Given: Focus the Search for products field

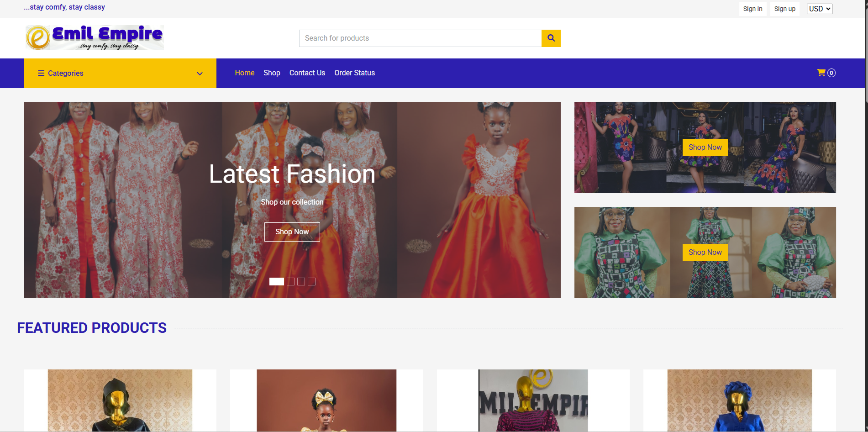Looking at the screenshot, I should click(420, 38).
